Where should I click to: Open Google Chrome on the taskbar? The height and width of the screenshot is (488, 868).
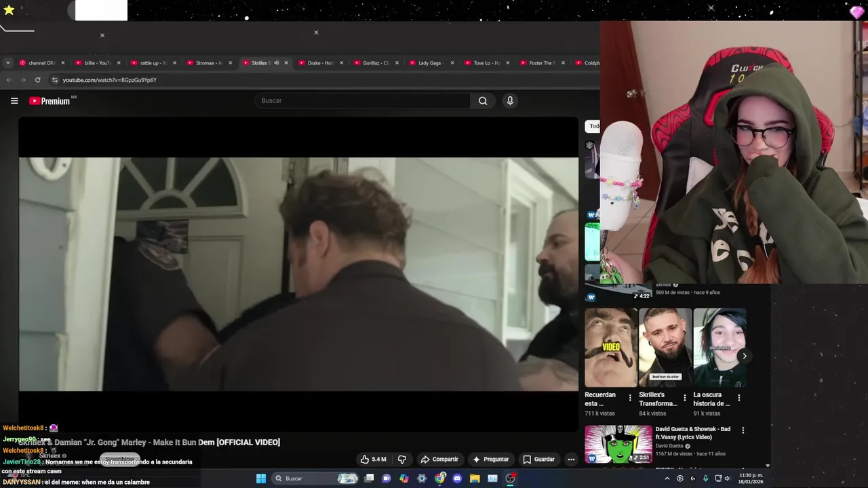[439, 479]
